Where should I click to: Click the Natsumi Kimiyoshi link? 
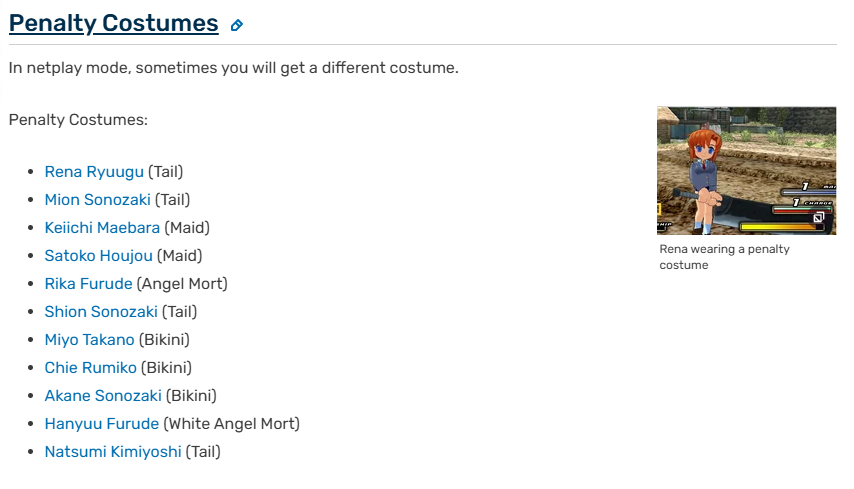113,452
